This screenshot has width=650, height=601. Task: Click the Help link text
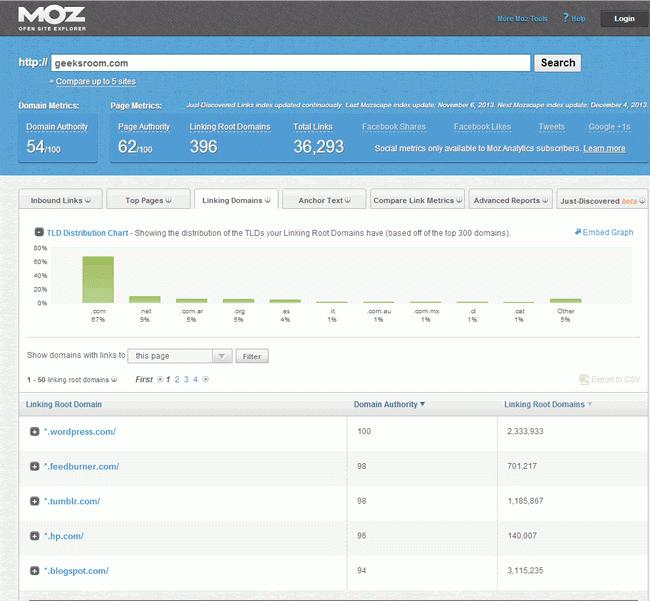[x=578, y=19]
